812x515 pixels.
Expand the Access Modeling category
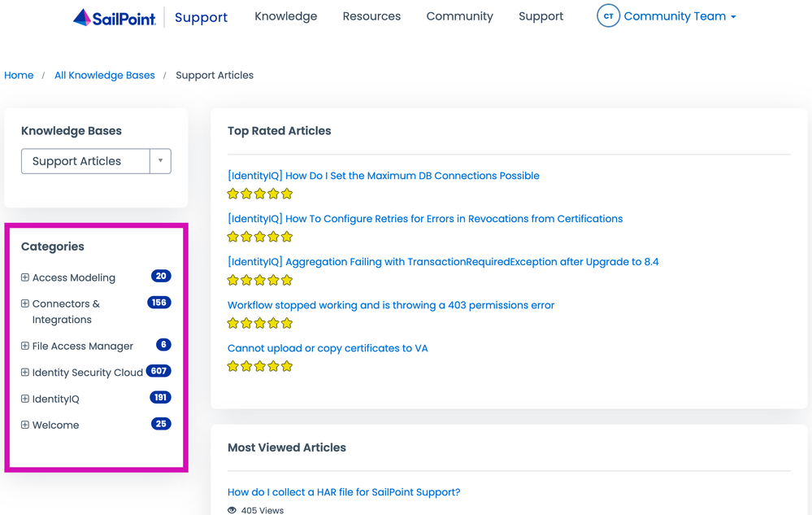[x=25, y=277]
